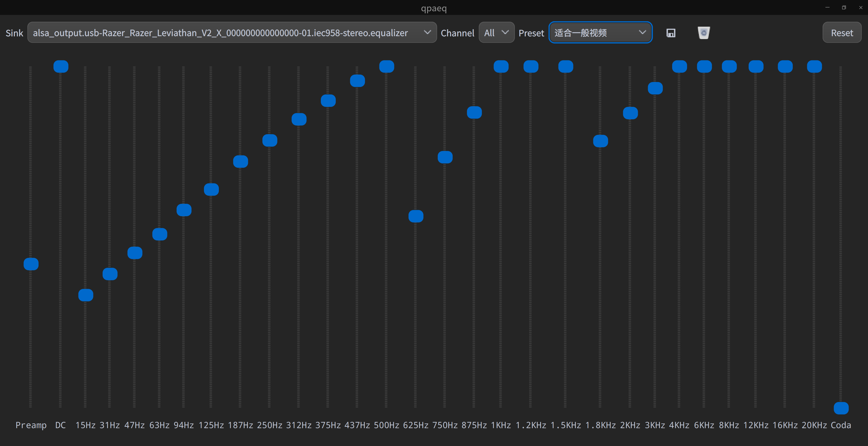The image size is (868, 446).
Task: Click the Preamp slider handle
Action: [31, 264]
